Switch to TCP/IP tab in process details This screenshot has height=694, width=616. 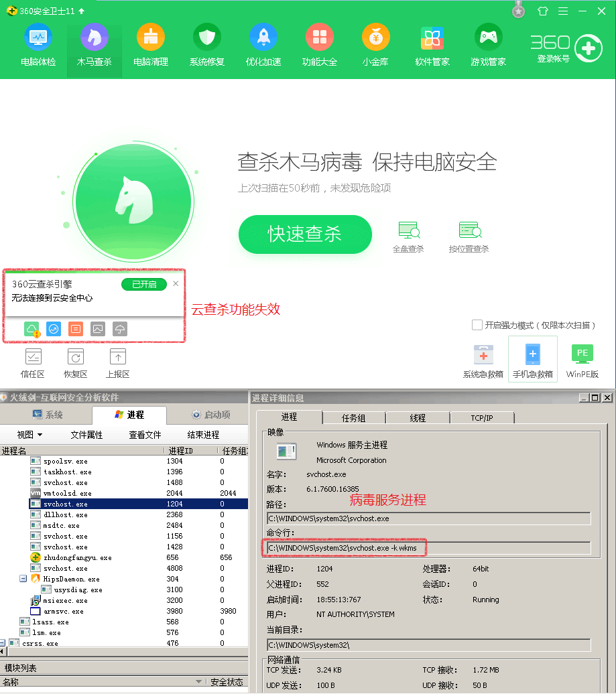click(x=482, y=418)
